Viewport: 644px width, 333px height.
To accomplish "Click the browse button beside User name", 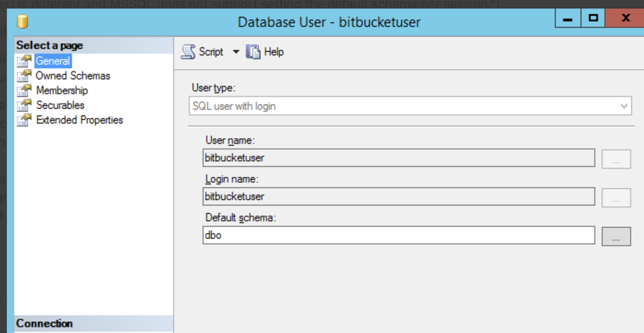I will pyautogui.click(x=616, y=159).
